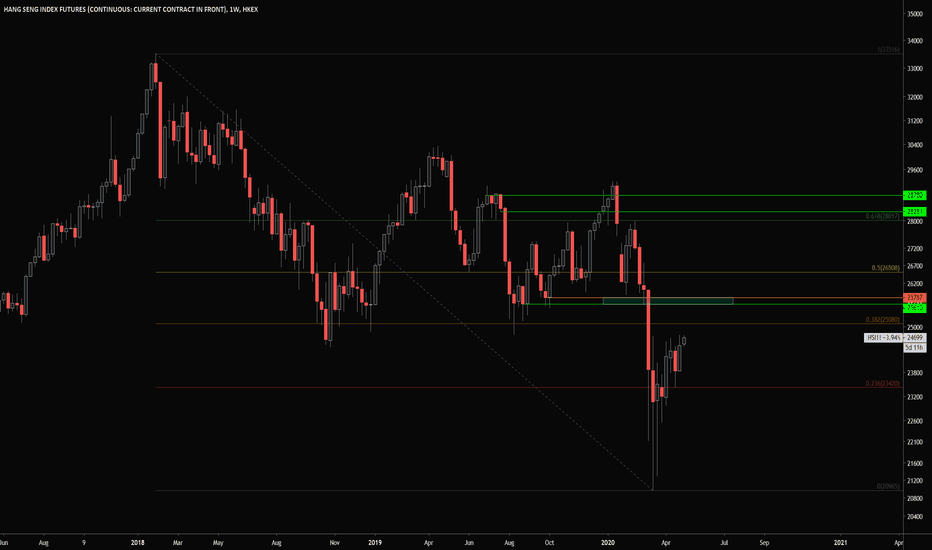Click the 20400 price axis tick
This screenshot has height=550, width=932.
point(914,517)
